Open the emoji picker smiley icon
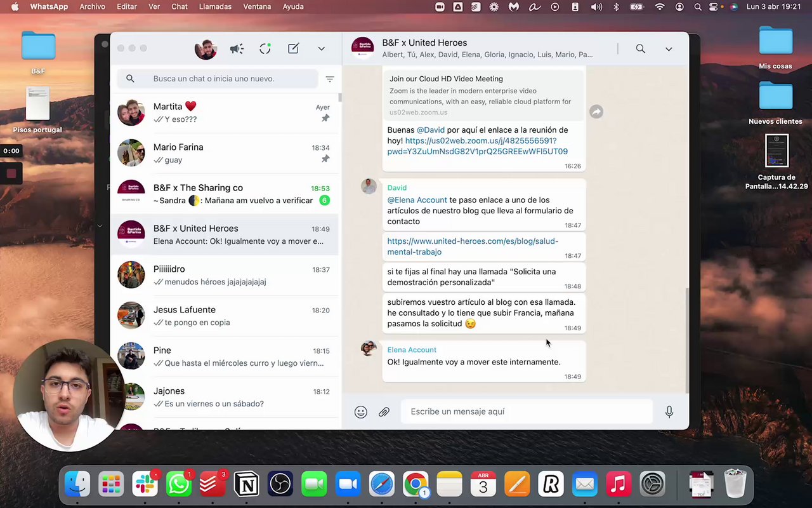 click(x=361, y=412)
